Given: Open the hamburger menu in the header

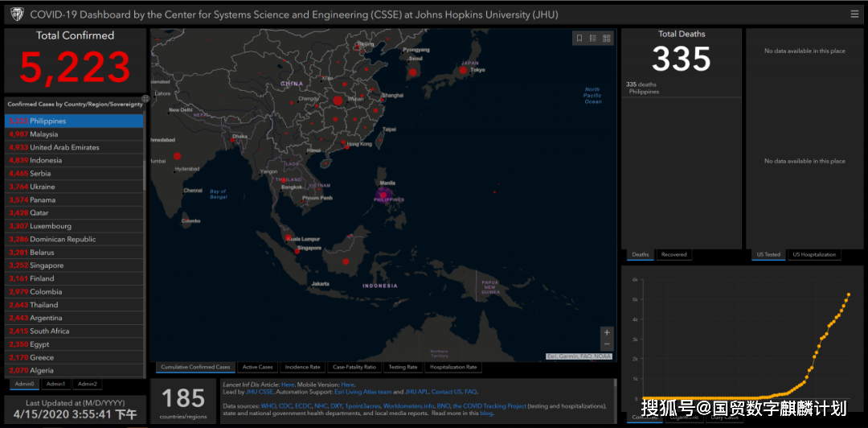Looking at the screenshot, I should click(854, 14).
